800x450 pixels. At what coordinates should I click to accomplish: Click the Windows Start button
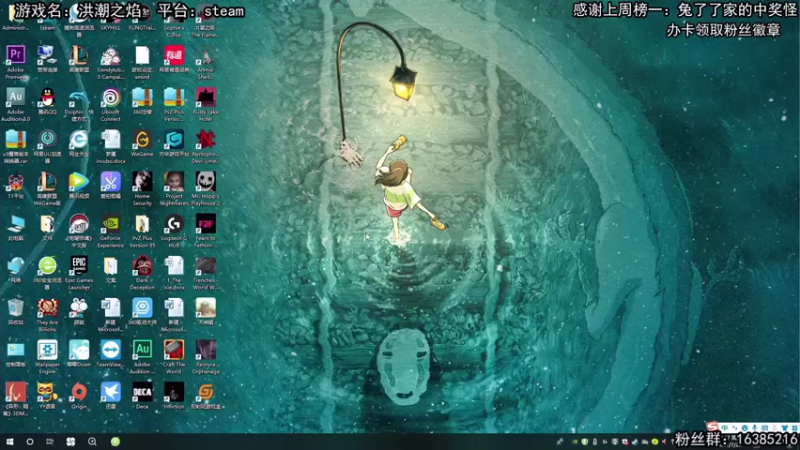point(9,442)
